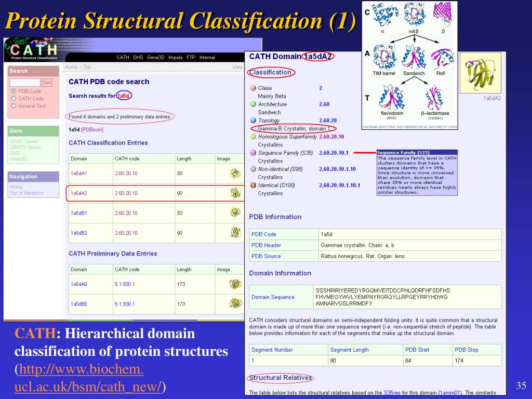Open the S35rep link under Structural Relatives
The height and width of the screenshot is (399, 532).
[392, 393]
